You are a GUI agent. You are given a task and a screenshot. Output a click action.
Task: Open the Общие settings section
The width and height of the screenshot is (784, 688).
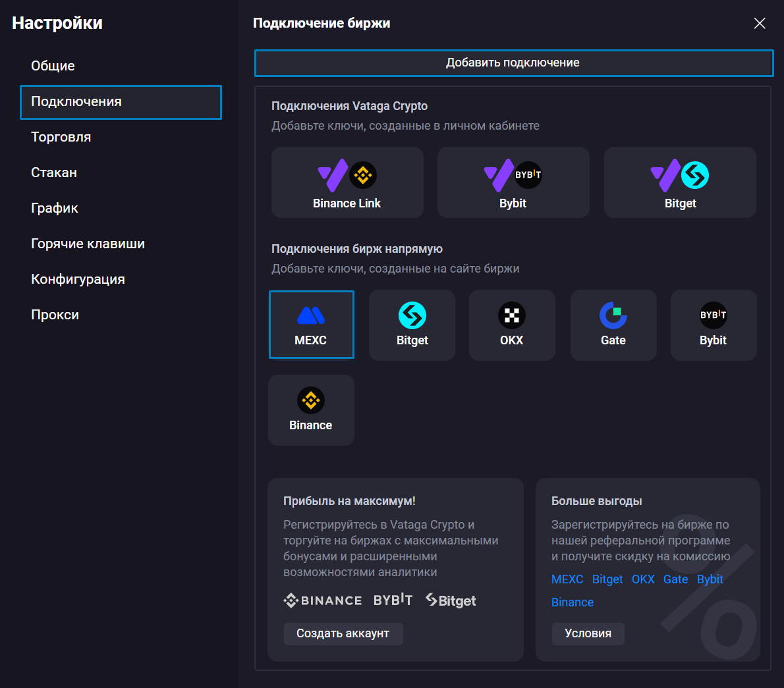point(52,66)
